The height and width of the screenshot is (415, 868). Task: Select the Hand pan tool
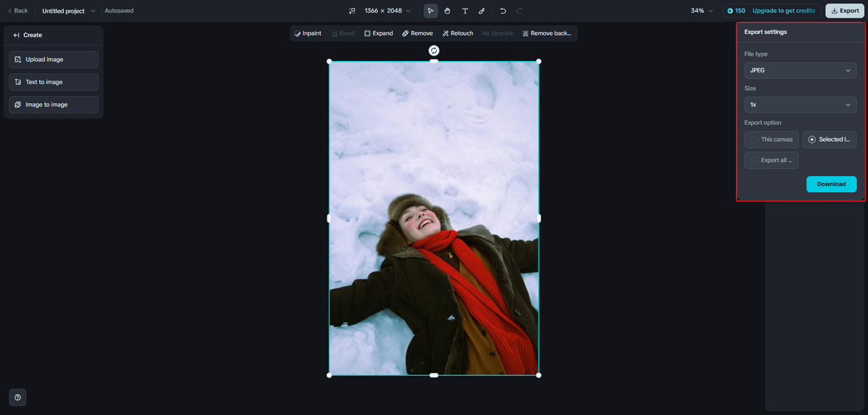coord(448,11)
